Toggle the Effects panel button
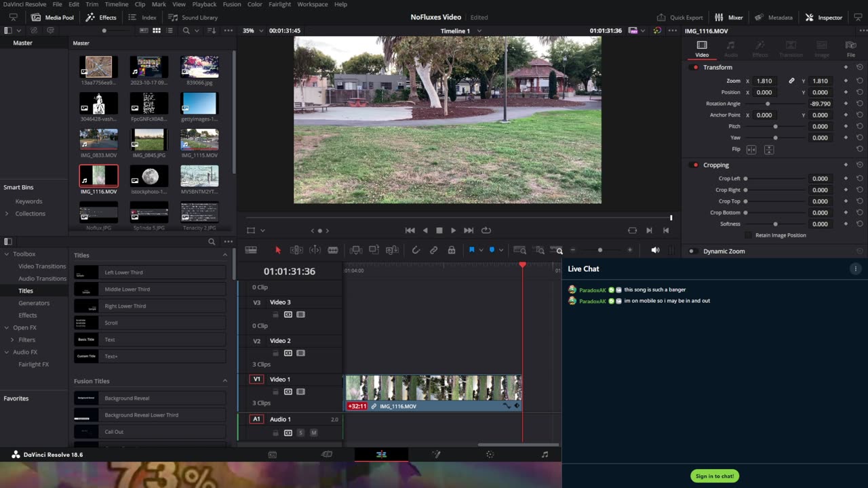868x488 pixels. click(x=101, y=17)
